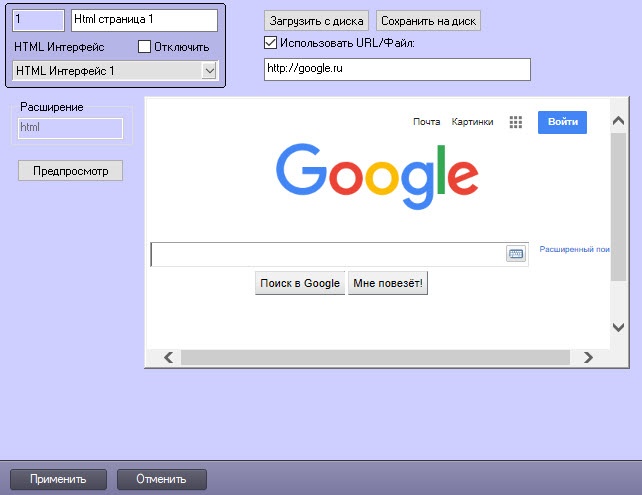Open the Google apps grid icon

[x=516, y=122]
